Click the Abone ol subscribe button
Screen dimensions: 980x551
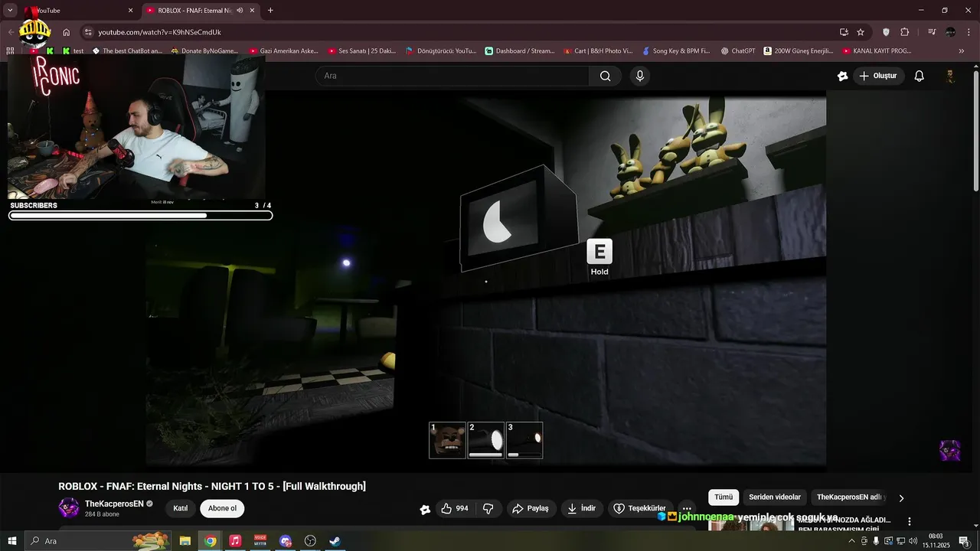[222, 508]
